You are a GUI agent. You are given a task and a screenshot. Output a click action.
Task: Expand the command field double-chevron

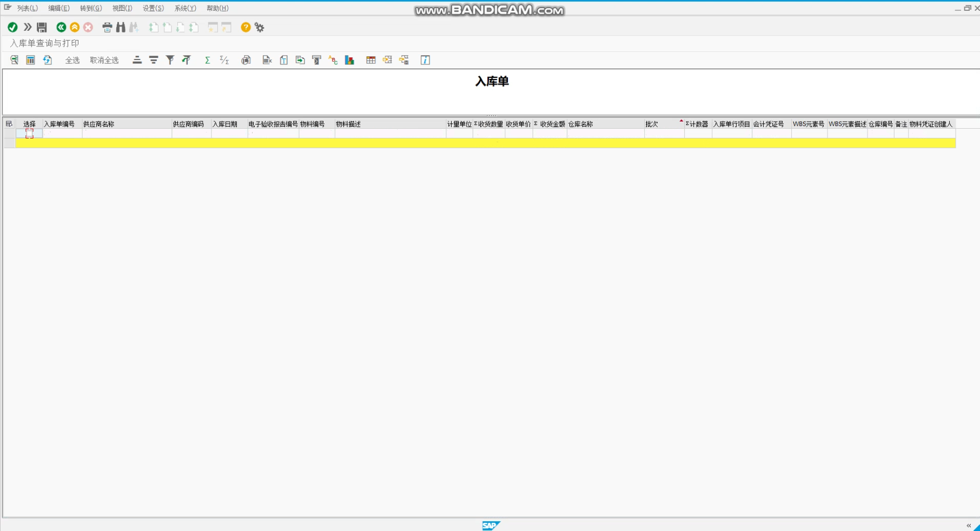pyautogui.click(x=27, y=28)
